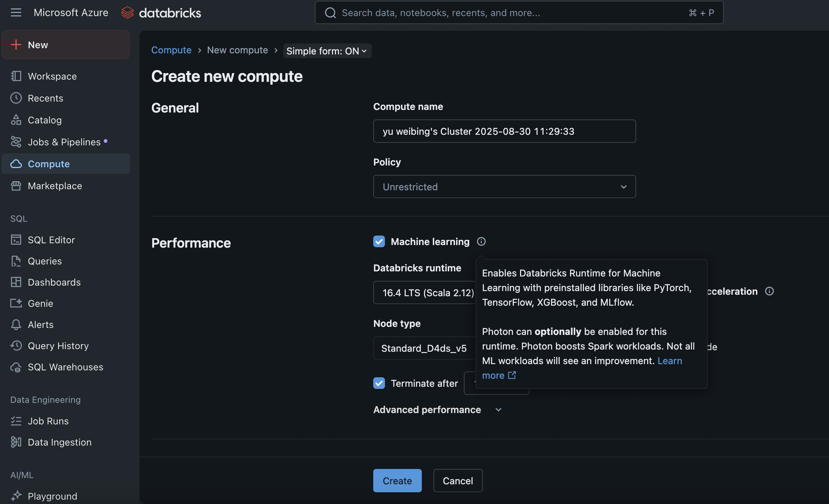Click the plus icon on New
The width and height of the screenshot is (829, 504).
click(16, 45)
